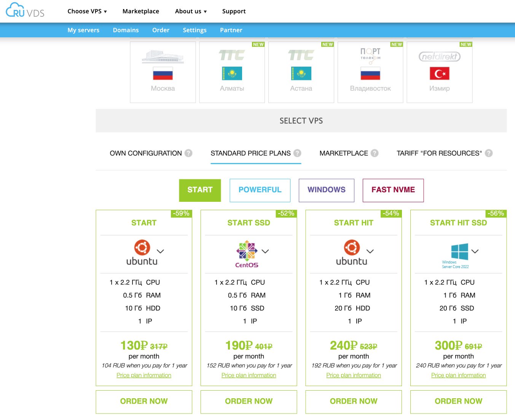Select the FAST NVME plan category
Viewport: 515px width, 420px height.
coord(393,190)
